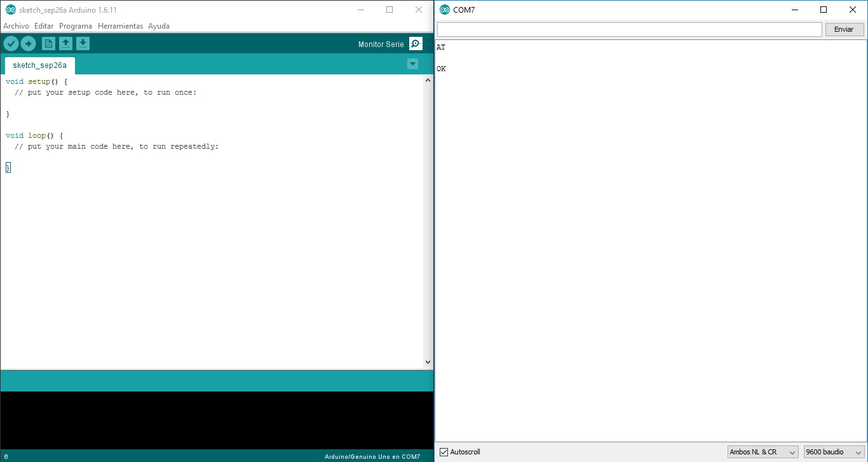Click the Upload arrow icon
The width and height of the screenshot is (868, 462).
coord(28,43)
